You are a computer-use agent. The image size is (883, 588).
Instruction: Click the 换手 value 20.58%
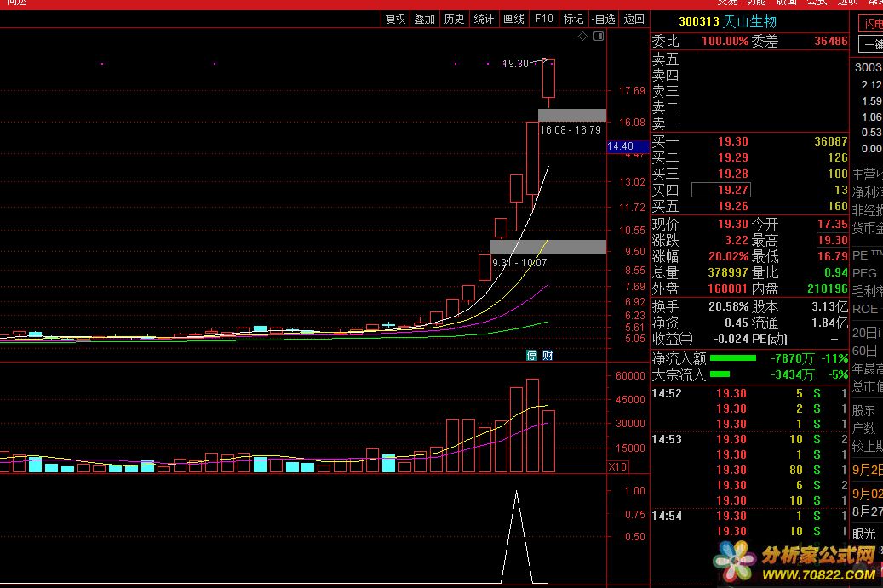[x=728, y=307]
